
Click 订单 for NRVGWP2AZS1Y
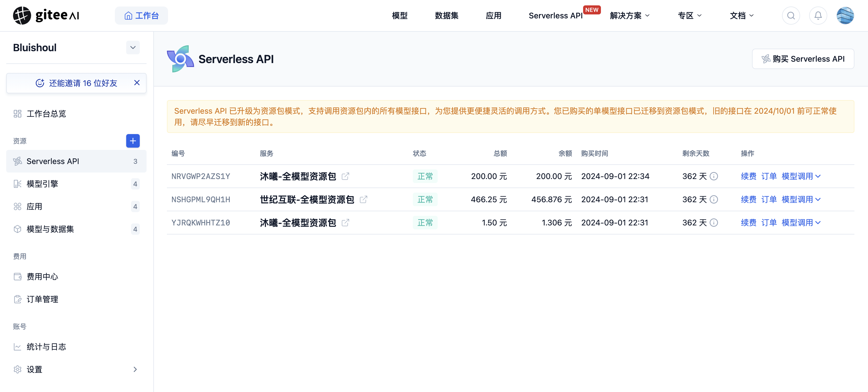click(x=769, y=176)
